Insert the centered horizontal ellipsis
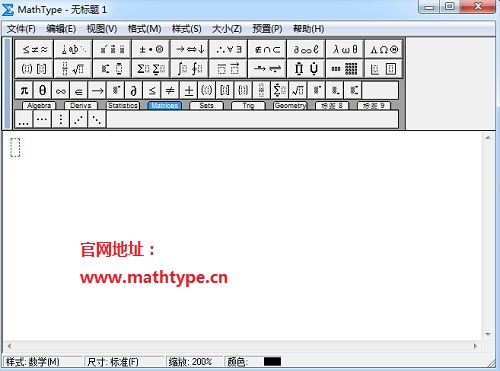This screenshot has height=371, width=500. (x=42, y=119)
